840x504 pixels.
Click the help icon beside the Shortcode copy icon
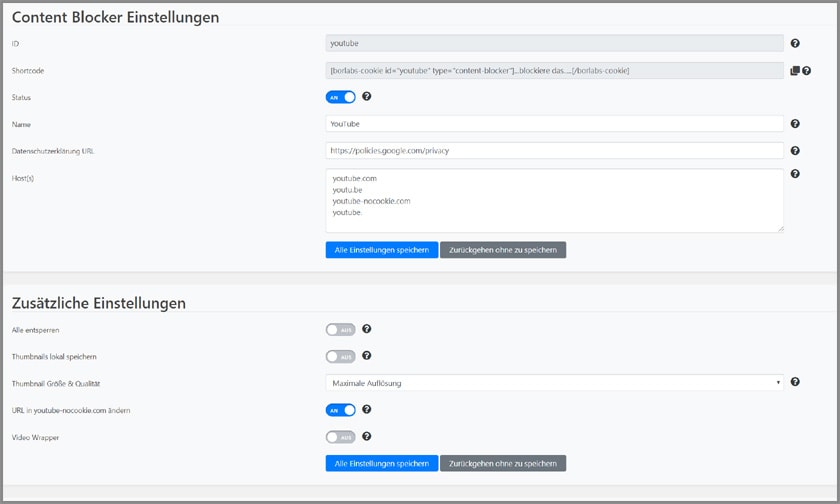pos(806,71)
